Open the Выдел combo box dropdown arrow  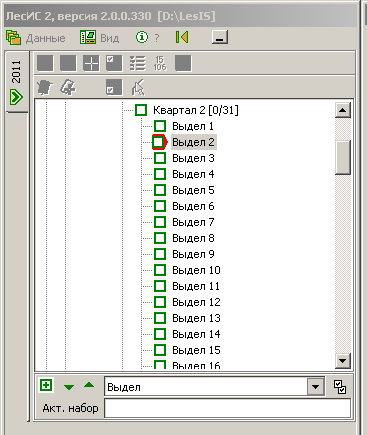click(x=315, y=387)
